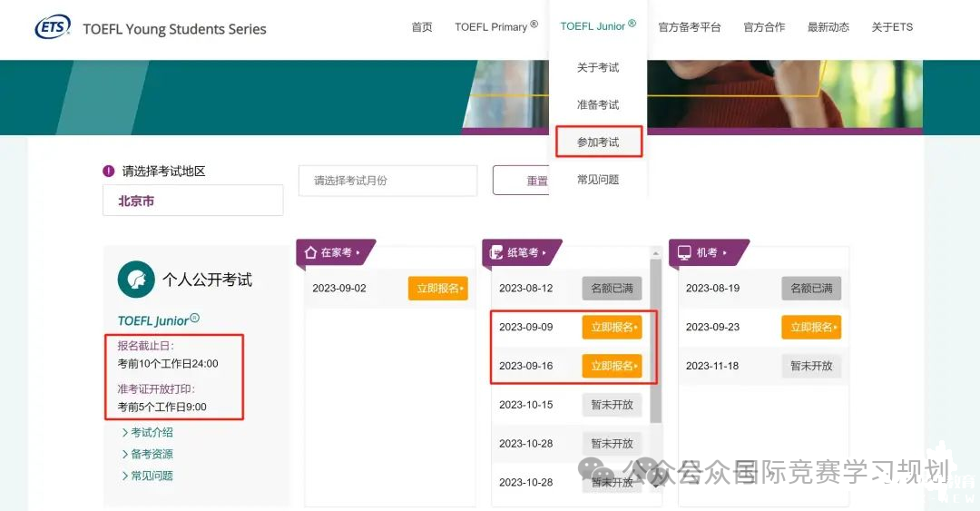Viewport: 980px width, 511px height.
Task: Click 立即报名 for 2023-09-23 computer test
Action: tap(811, 327)
